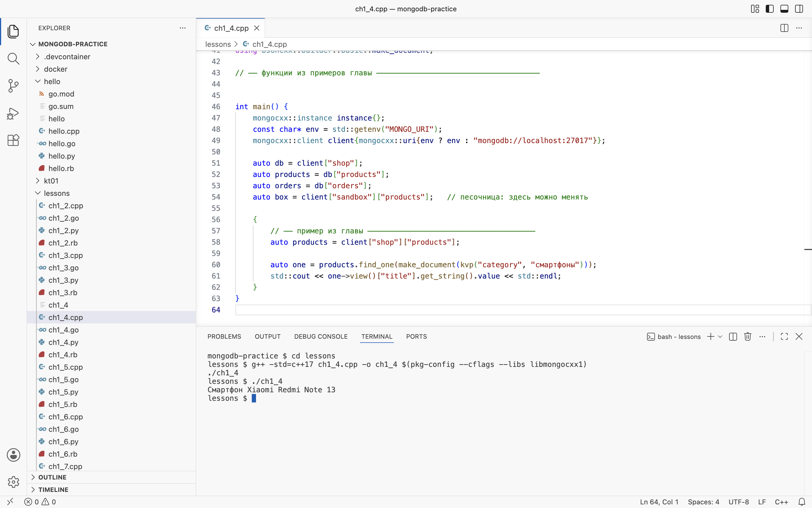Open the Search view icon
Image resolution: width=812 pixels, height=508 pixels.
pos(13,59)
